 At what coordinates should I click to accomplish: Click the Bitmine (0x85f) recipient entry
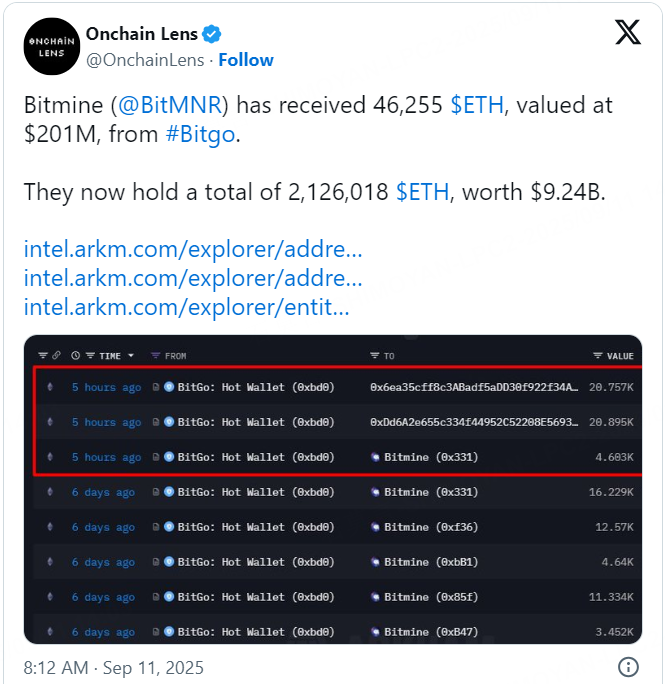[425, 597]
